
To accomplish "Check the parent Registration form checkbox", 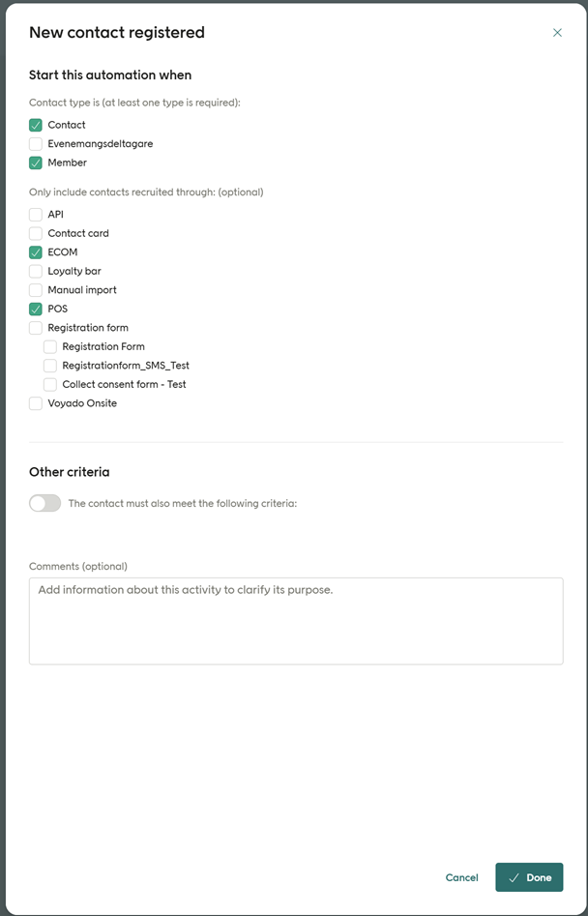I will pos(36,328).
